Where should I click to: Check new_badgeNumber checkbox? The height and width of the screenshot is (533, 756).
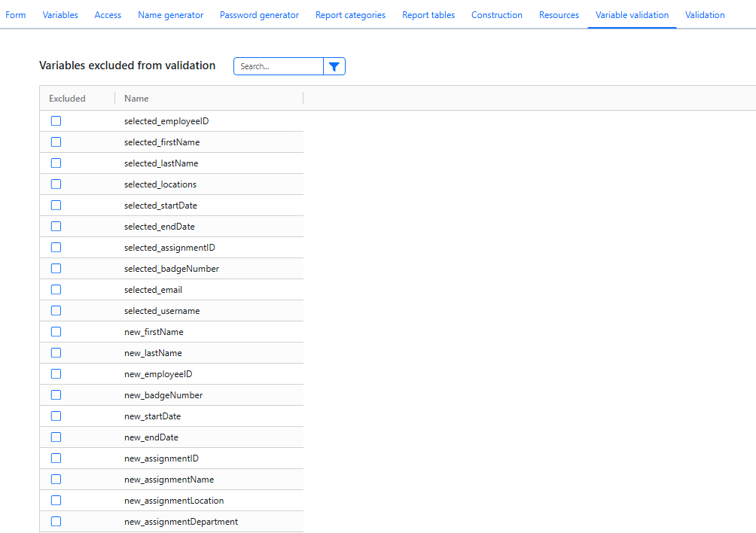click(x=56, y=395)
